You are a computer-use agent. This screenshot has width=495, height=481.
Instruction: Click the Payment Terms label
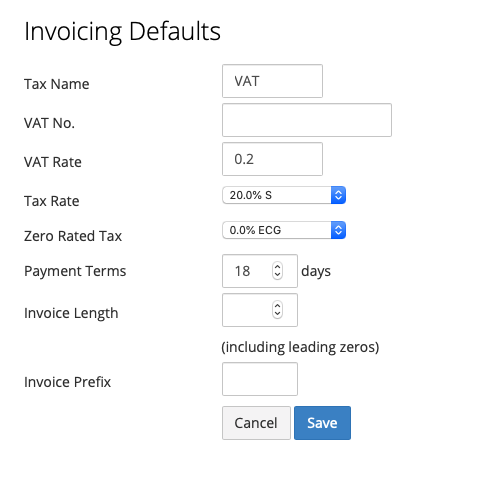coord(75,271)
